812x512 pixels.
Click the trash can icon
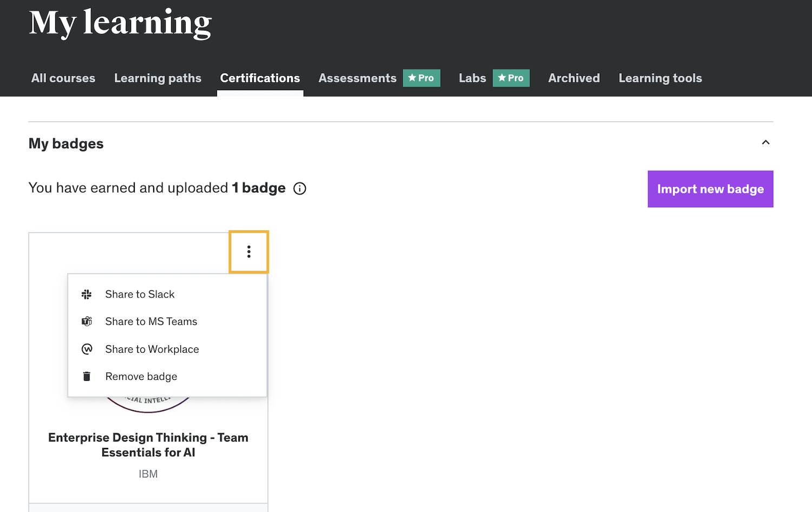point(87,377)
